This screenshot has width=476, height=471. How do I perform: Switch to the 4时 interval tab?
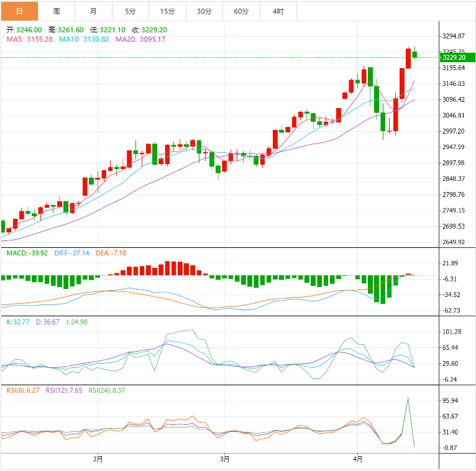278,11
